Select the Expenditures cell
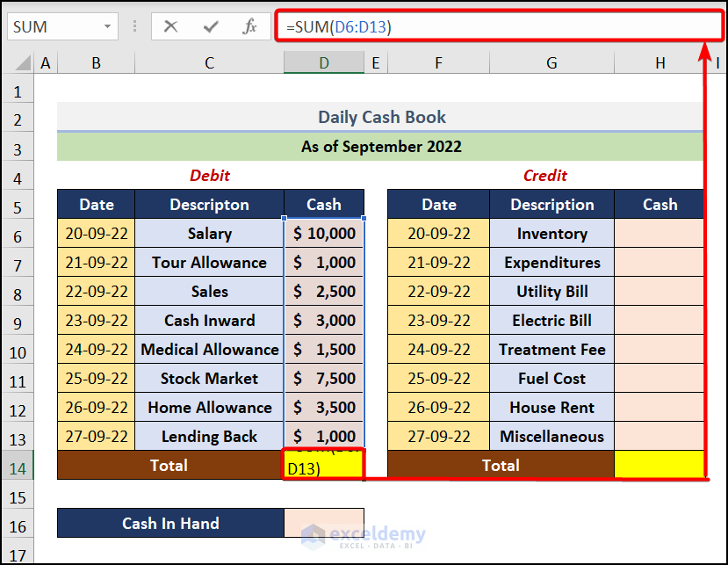The width and height of the screenshot is (728, 565). click(x=551, y=263)
